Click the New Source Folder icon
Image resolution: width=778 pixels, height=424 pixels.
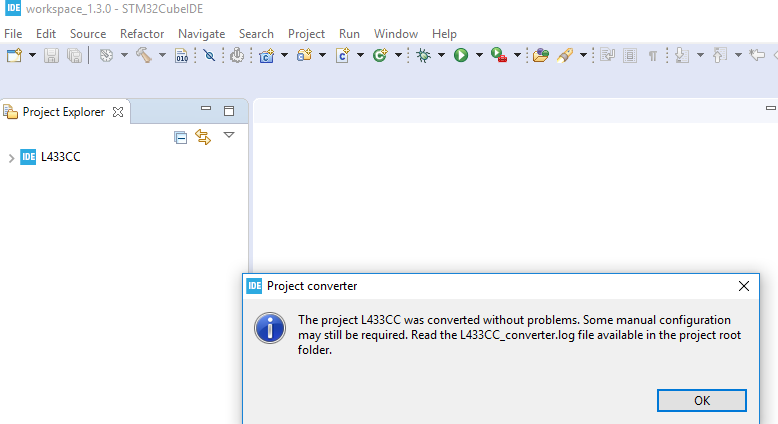coord(304,55)
